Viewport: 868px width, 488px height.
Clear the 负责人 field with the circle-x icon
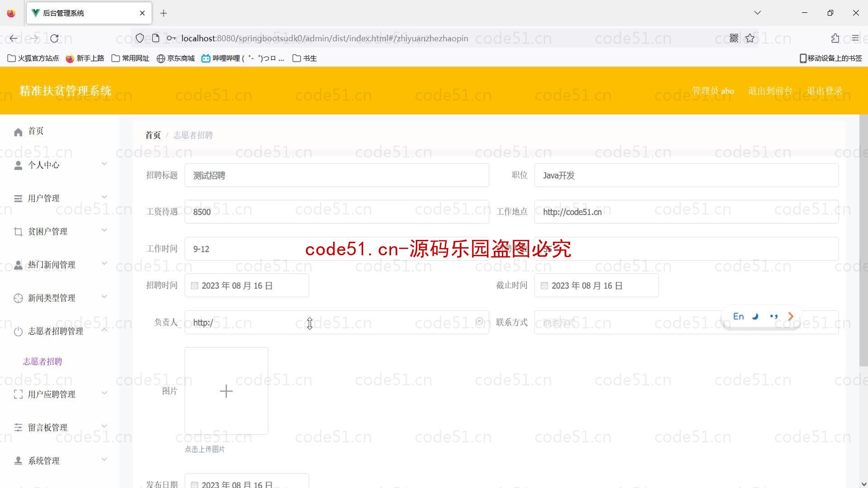479,321
